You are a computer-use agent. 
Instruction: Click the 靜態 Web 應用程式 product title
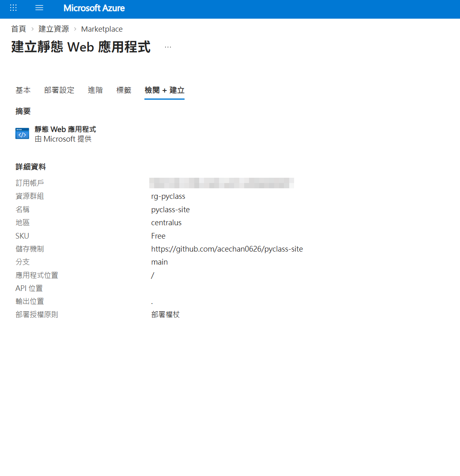click(x=65, y=129)
